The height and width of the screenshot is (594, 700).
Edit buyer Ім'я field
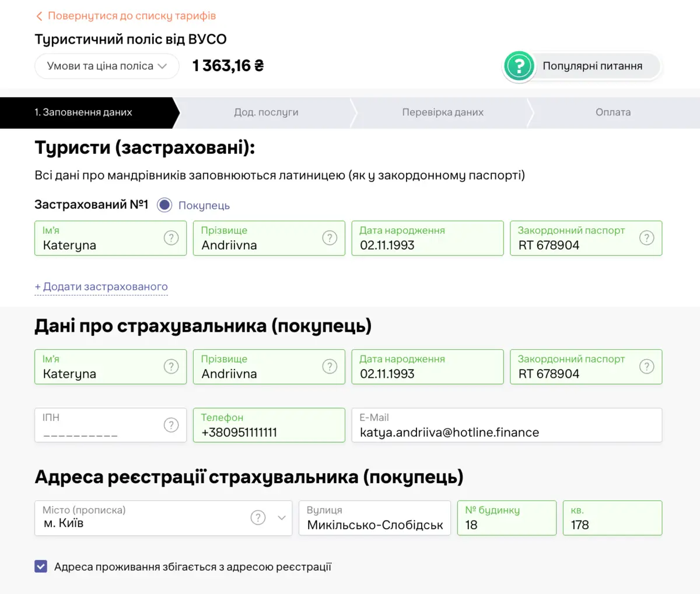[111, 367]
